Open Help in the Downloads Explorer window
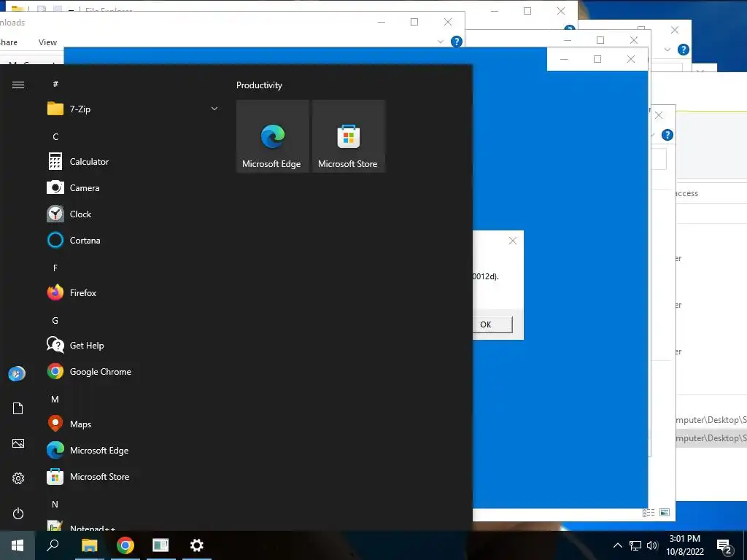Viewport: 747px width, 560px height. 457,42
